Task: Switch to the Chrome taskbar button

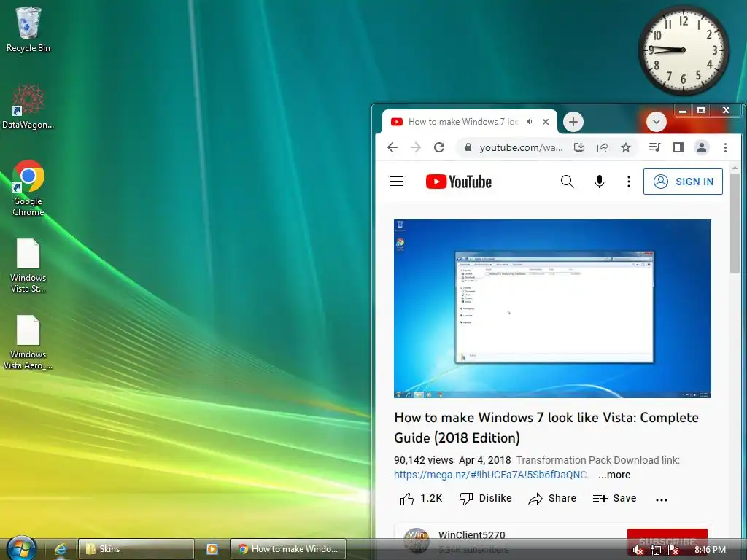Action: [288, 549]
